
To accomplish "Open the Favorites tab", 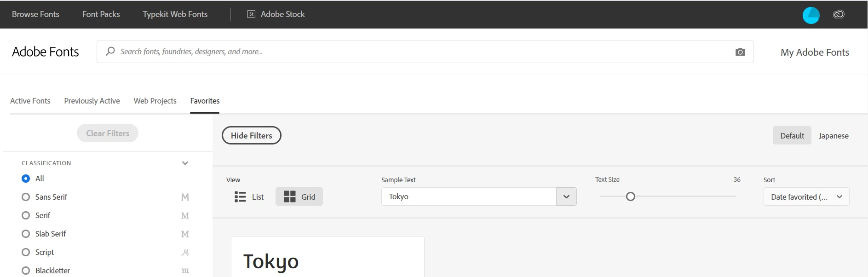I will pos(205,101).
